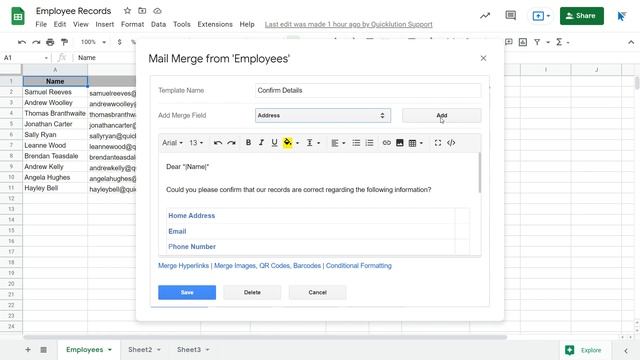Click the Sheets toolbar redo arrow

pos(36,42)
